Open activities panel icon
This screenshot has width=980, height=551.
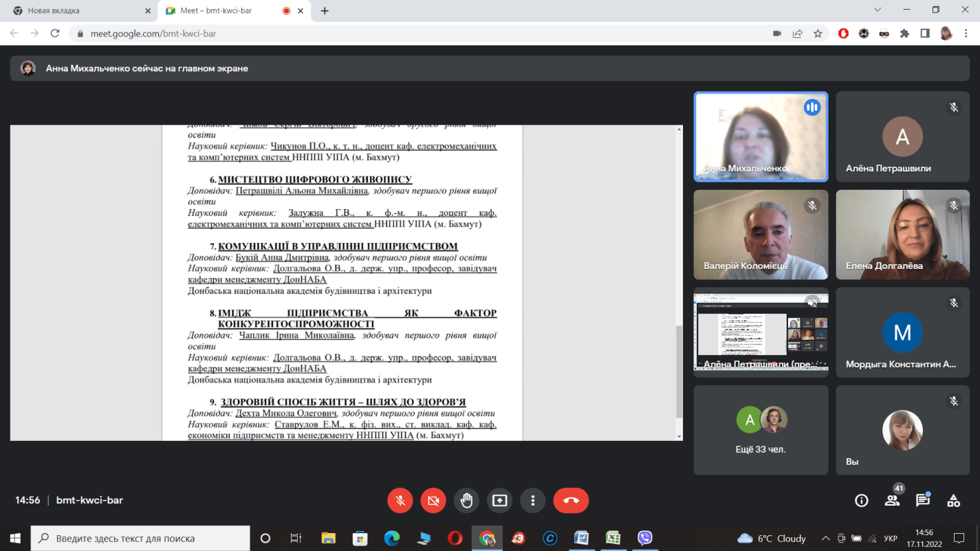[x=953, y=501]
